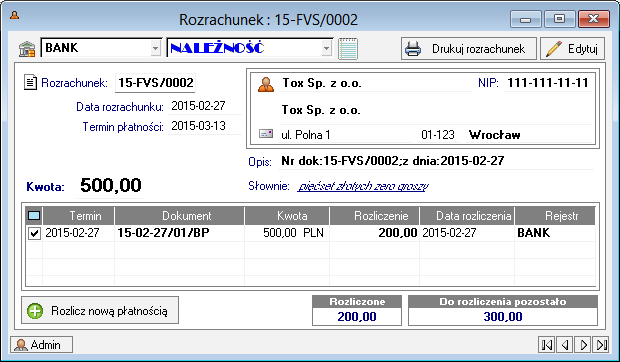620x362 pixels.
Task: Click the Słownie amount-in-words link
Action: pyautogui.click(x=363, y=186)
